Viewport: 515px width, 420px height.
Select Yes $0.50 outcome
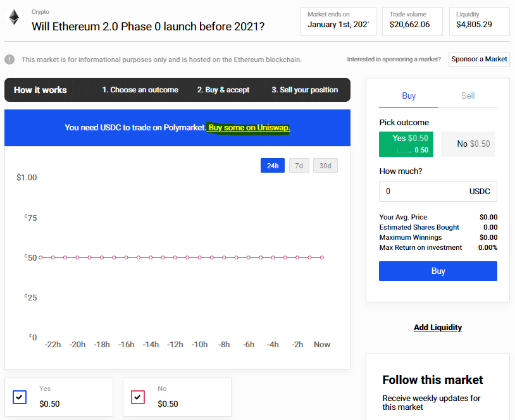point(405,144)
